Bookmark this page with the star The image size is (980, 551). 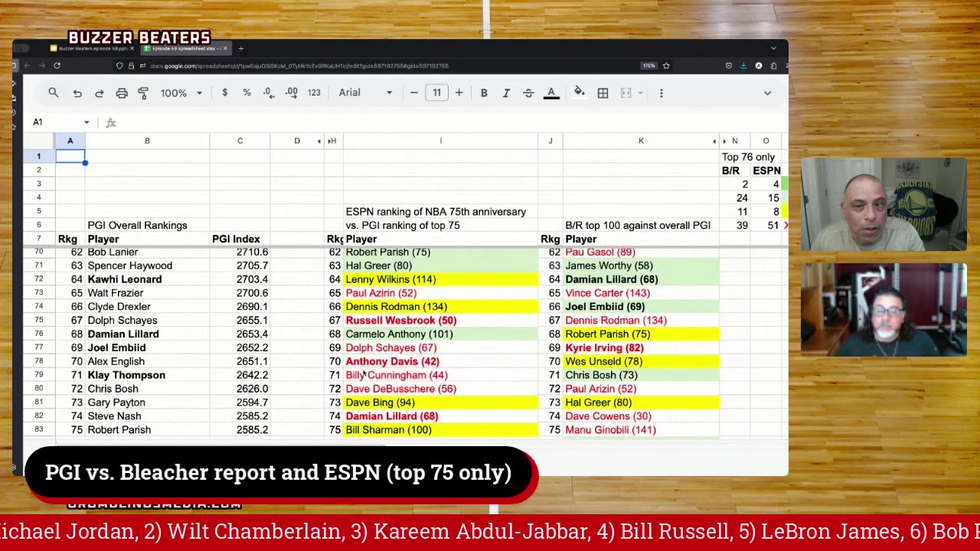point(666,66)
